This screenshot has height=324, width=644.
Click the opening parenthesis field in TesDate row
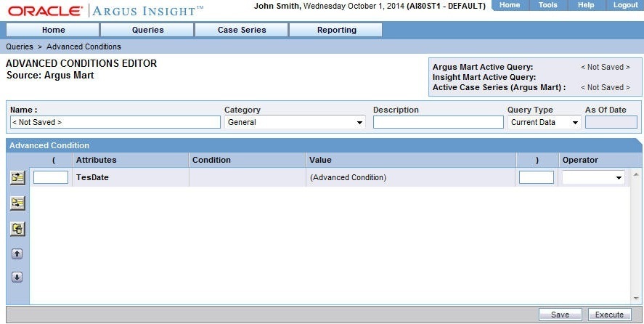coord(51,178)
